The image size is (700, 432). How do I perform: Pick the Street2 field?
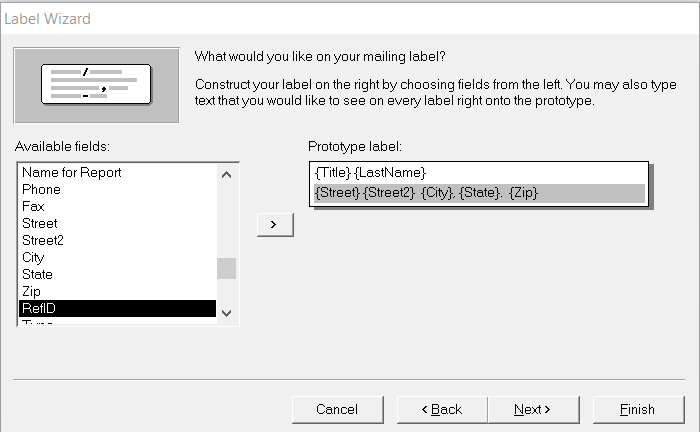43,240
